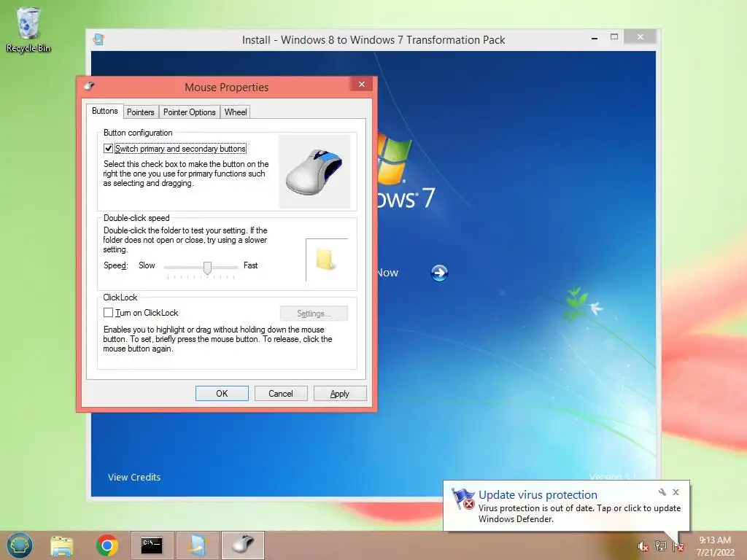Uncheck Switch primary and secondary buttons
Viewport: 747px width, 560px height.
108,149
